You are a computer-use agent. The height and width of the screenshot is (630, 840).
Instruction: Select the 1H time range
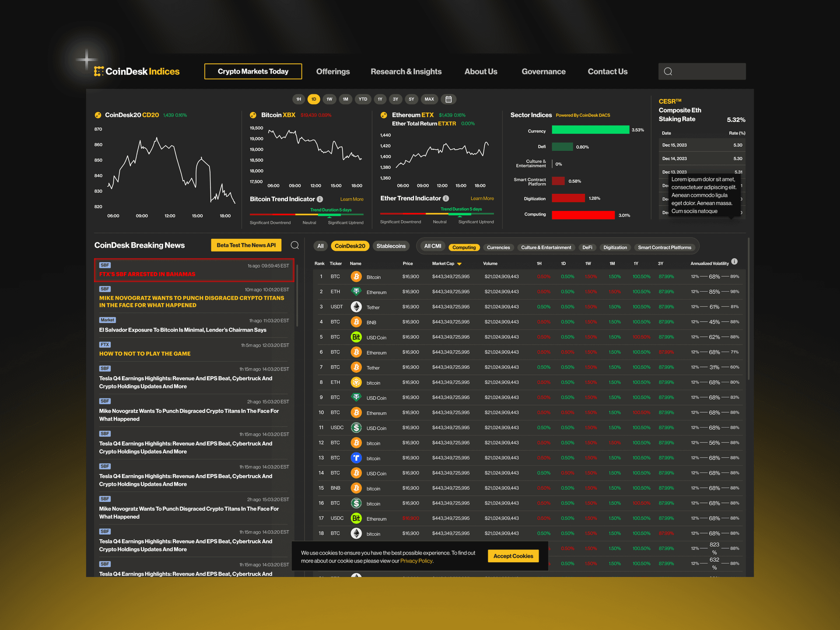(299, 99)
